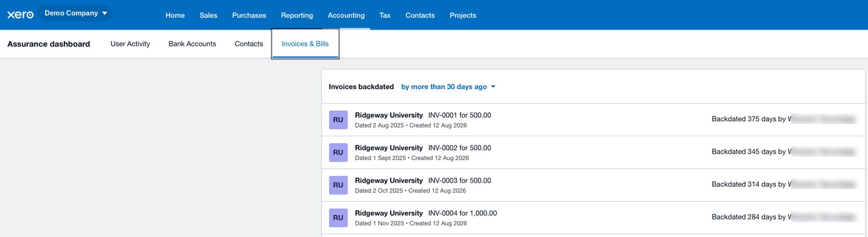Viewport: 868px width, 237px height.
Task: Click 'Dated 1 Nov 2025' text
Action: (379, 223)
